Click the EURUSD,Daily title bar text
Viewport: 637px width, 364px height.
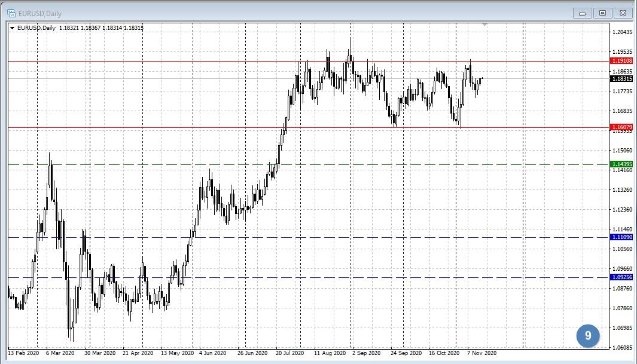click(x=40, y=14)
